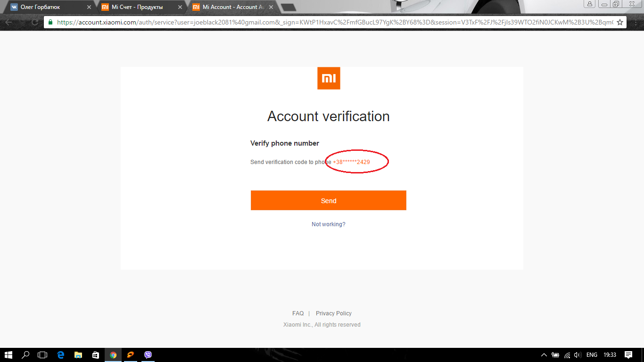This screenshot has height=362, width=644.
Task: Open File Explorer from taskbar
Action: [78, 355]
